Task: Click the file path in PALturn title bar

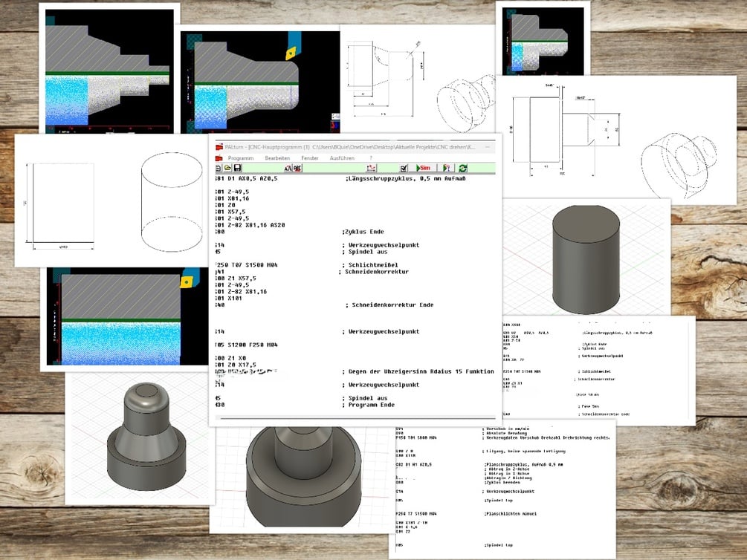Action: pyautogui.click(x=393, y=147)
